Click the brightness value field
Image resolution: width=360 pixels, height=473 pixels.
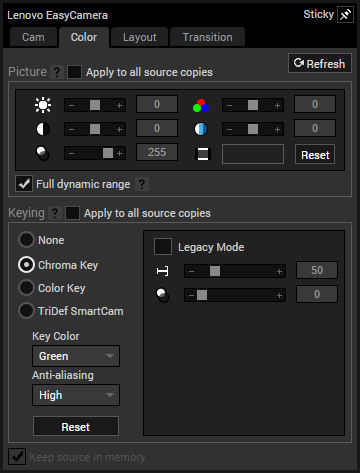(x=157, y=104)
